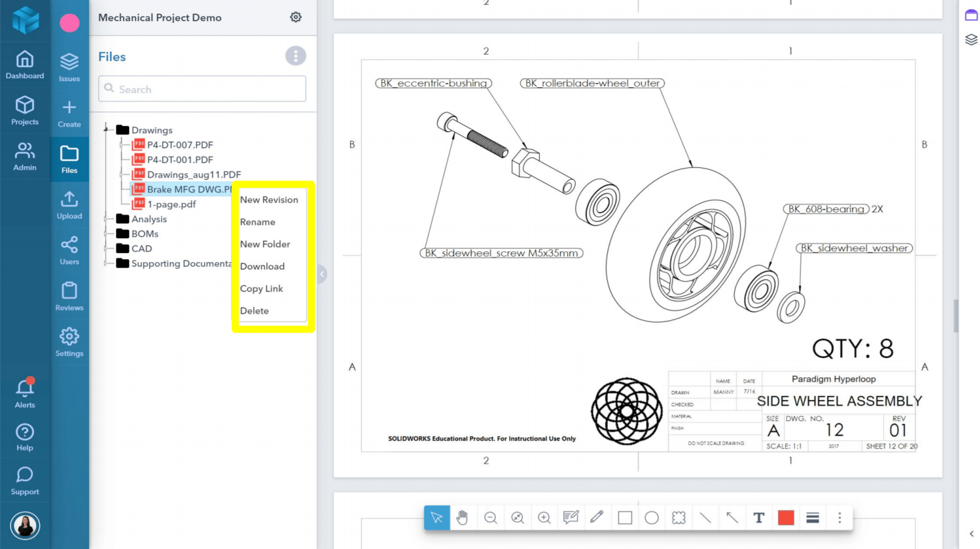Screen dimensions: 980x549
Task: Choose the arrow markup tool
Action: click(x=732, y=517)
